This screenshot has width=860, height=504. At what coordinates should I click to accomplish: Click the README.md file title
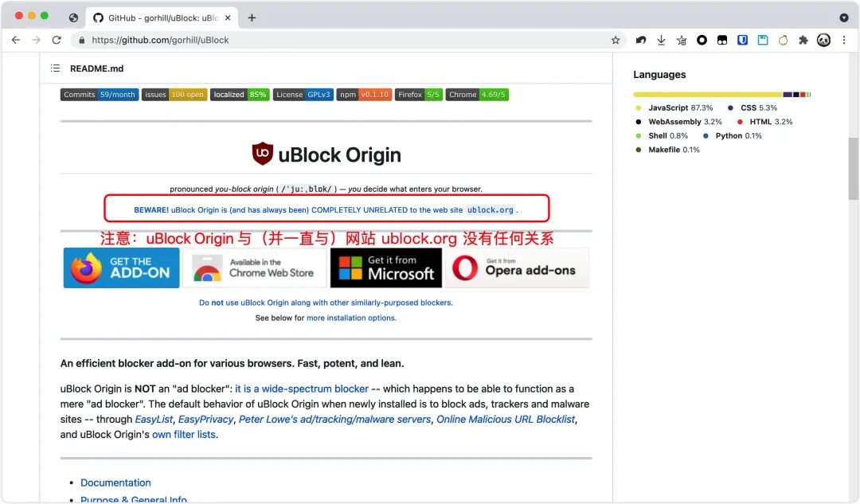click(96, 68)
